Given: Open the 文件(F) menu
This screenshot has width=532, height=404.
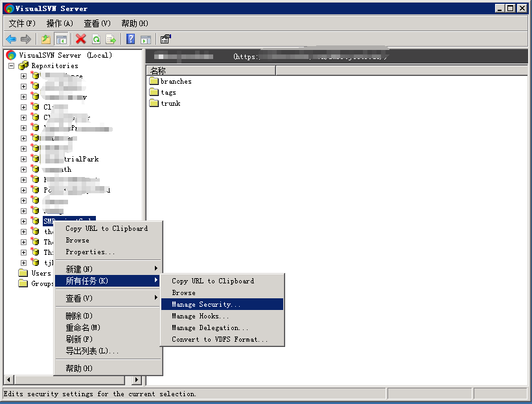Looking at the screenshot, I should [22, 23].
